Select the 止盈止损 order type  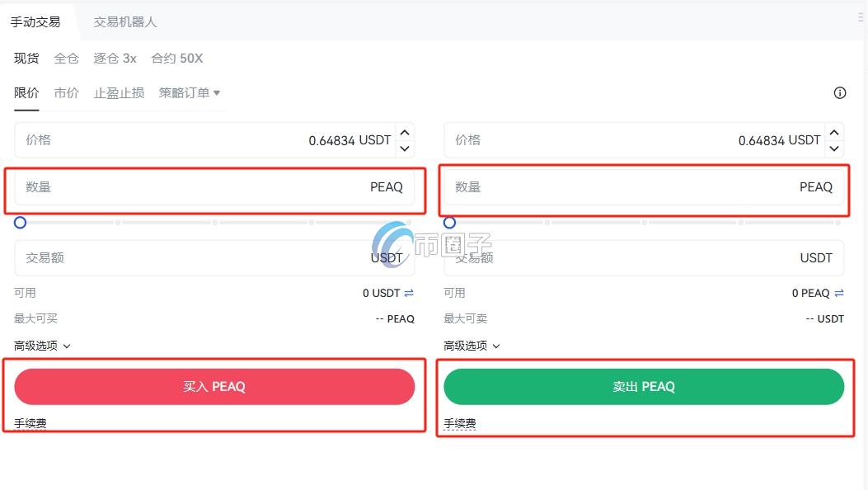[118, 92]
